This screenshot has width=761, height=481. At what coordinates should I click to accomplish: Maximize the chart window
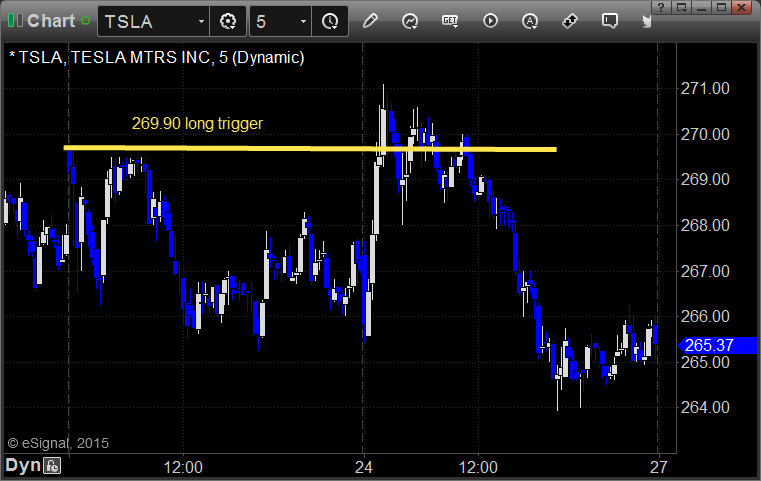(722, 8)
